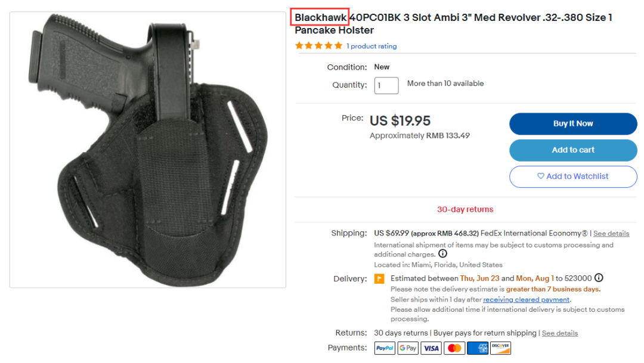Click the delivery estimate info icon
Image resolution: width=644 pixels, height=363 pixels.
(x=599, y=278)
